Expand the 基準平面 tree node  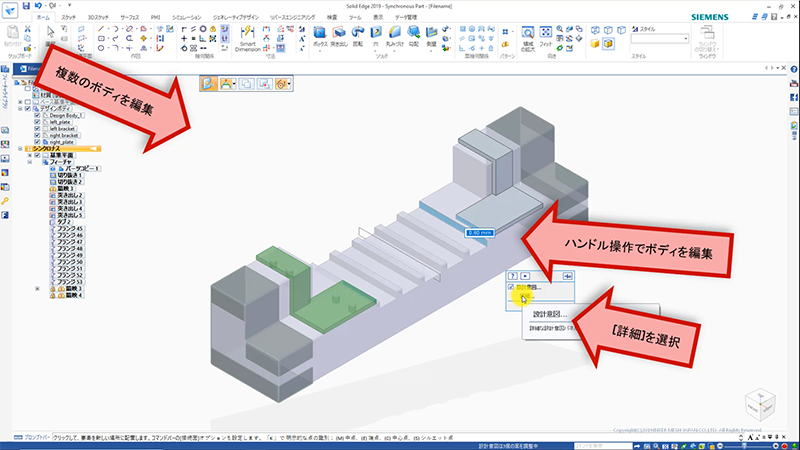[30, 156]
